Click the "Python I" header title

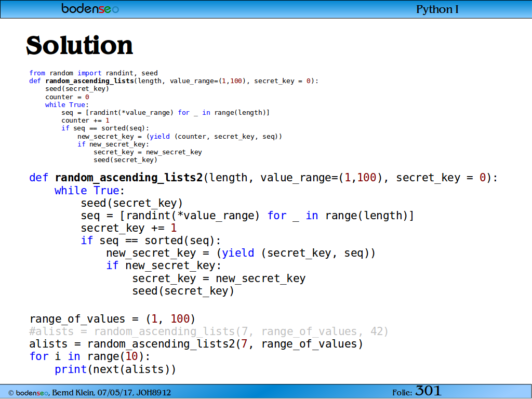[437, 9]
